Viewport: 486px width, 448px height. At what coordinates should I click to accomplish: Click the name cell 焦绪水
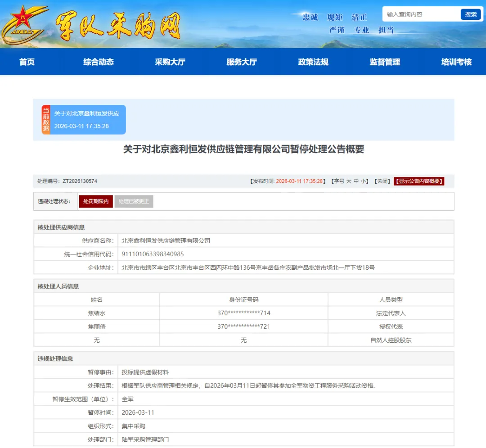coord(97,313)
